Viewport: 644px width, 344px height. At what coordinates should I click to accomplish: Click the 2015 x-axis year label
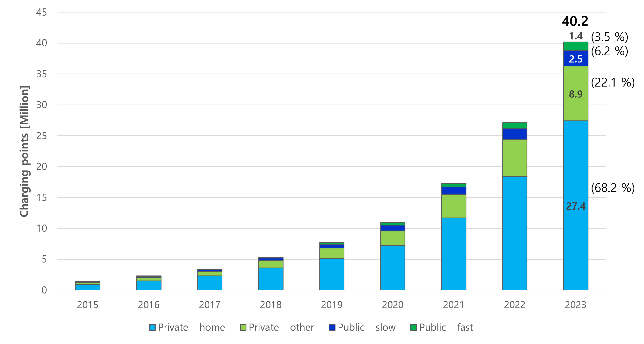coord(88,305)
